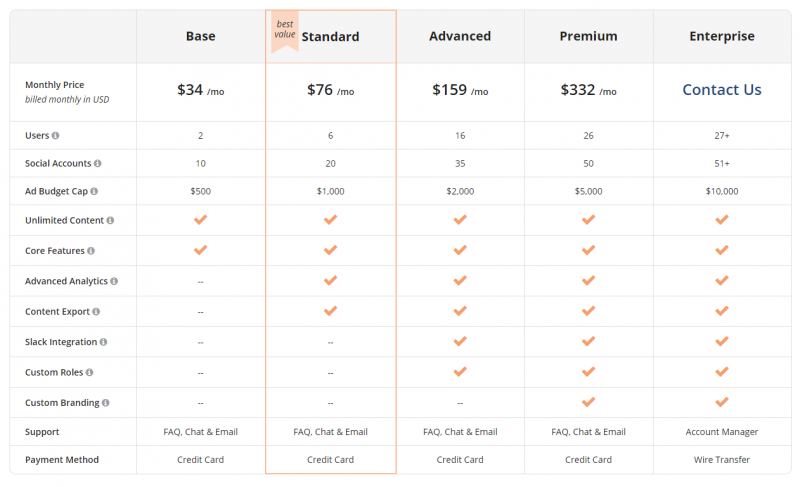Screen dimensions: 800x487
Task: Click the Custom Roles info icon
Action: (x=89, y=372)
